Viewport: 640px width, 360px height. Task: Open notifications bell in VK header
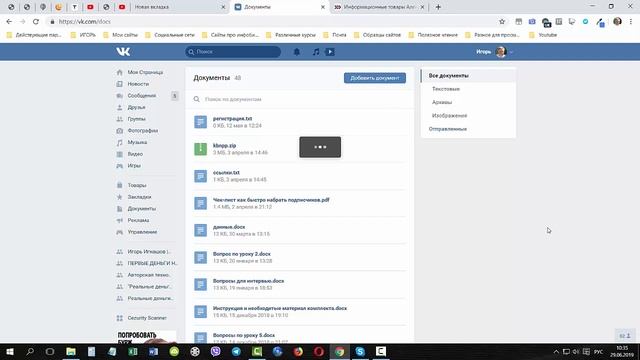(297, 52)
